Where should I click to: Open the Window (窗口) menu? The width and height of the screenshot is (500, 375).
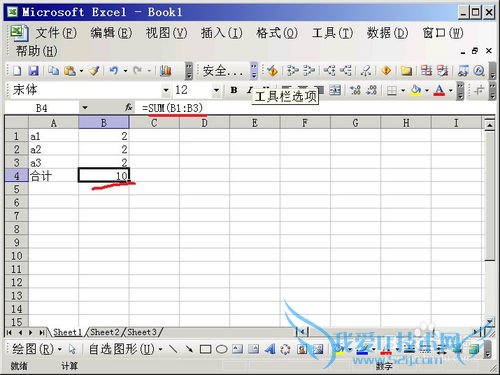click(x=443, y=33)
